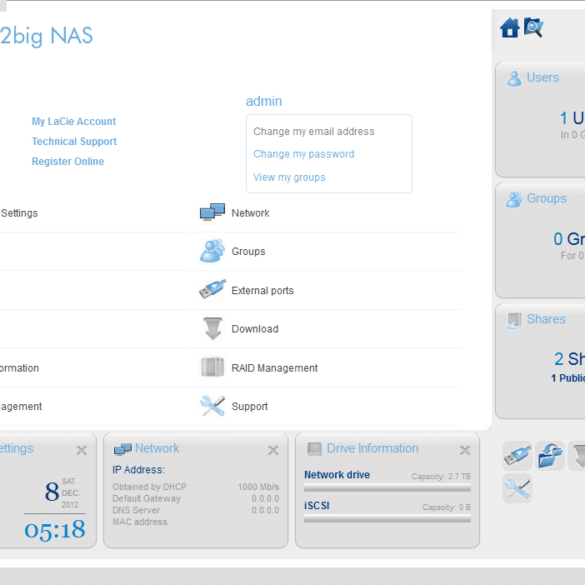The height and width of the screenshot is (585, 585).
Task: Click the Support tools icon in menu
Action: (x=212, y=406)
